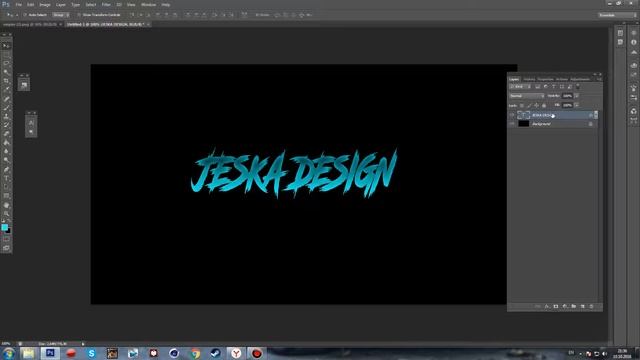Viewport: 640px width, 360px height.
Task: Switch to the History panel tab
Action: (529, 79)
